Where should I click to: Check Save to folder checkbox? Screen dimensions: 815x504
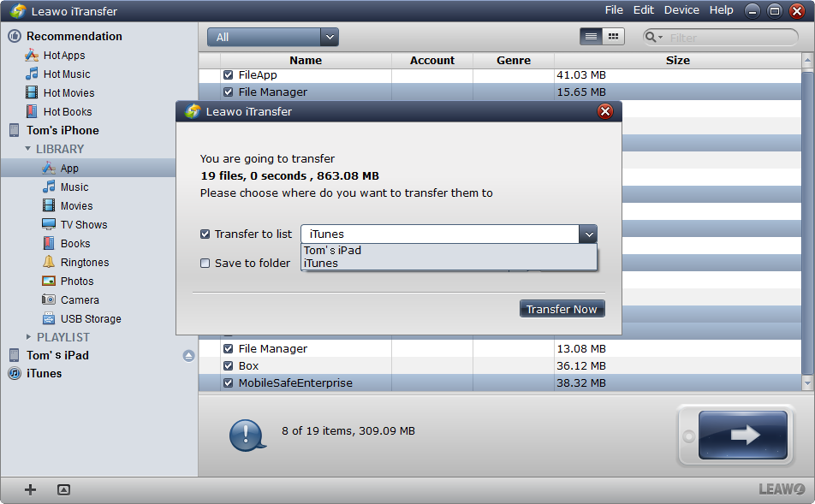point(205,263)
